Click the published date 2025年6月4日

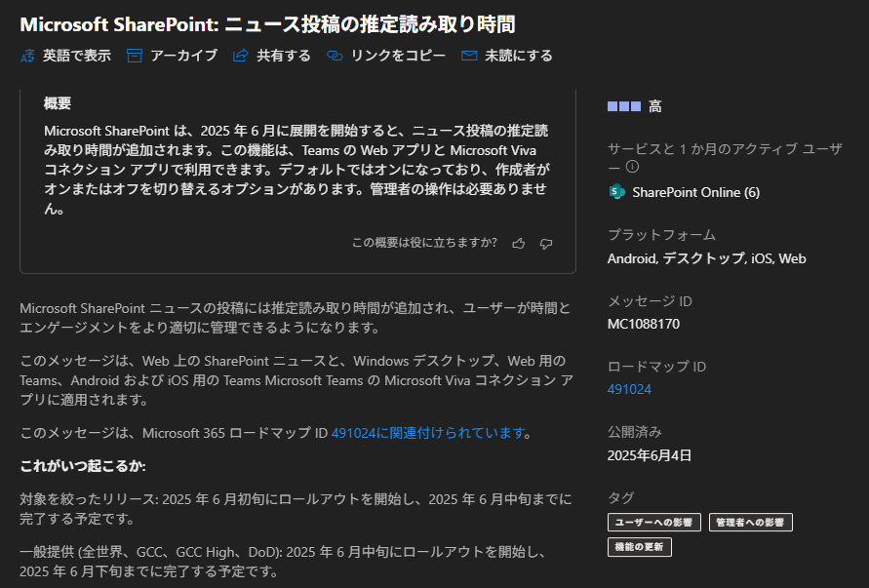[650, 455]
